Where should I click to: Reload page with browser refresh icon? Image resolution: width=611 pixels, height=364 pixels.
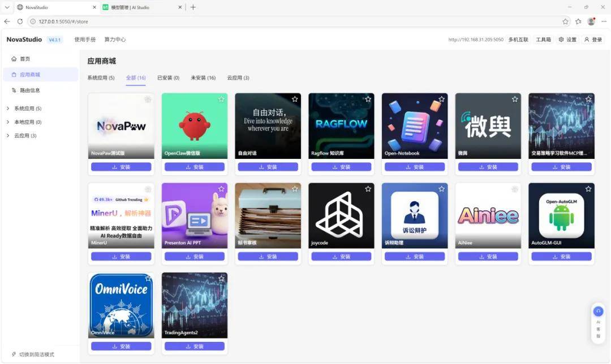pos(20,21)
